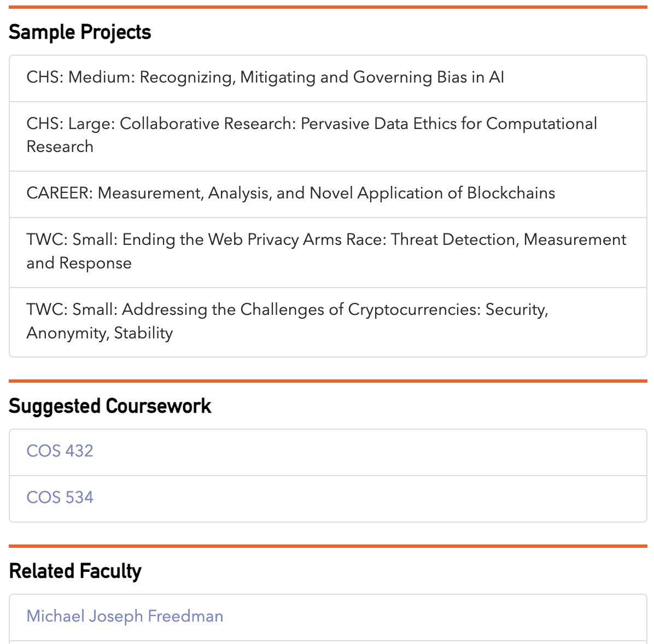The height and width of the screenshot is (644, 654).
Task: Click the orange divider above Sample Projects
Action: (328, 7)
